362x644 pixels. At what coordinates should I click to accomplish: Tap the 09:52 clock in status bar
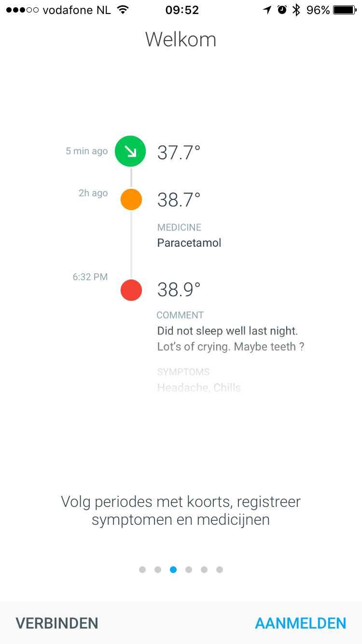(x=182, y=10)
